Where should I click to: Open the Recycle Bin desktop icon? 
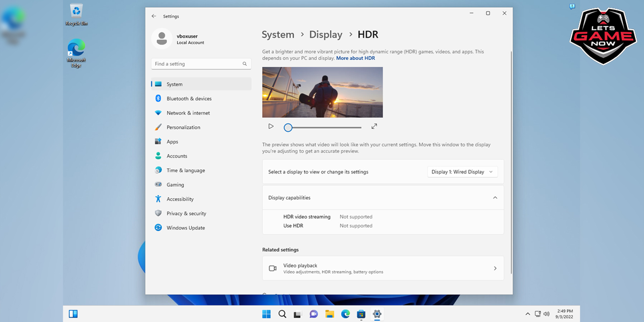(76, 15)
